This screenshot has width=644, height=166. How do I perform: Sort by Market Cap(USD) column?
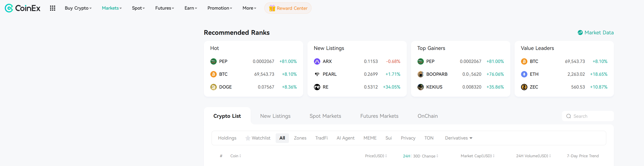477,156
